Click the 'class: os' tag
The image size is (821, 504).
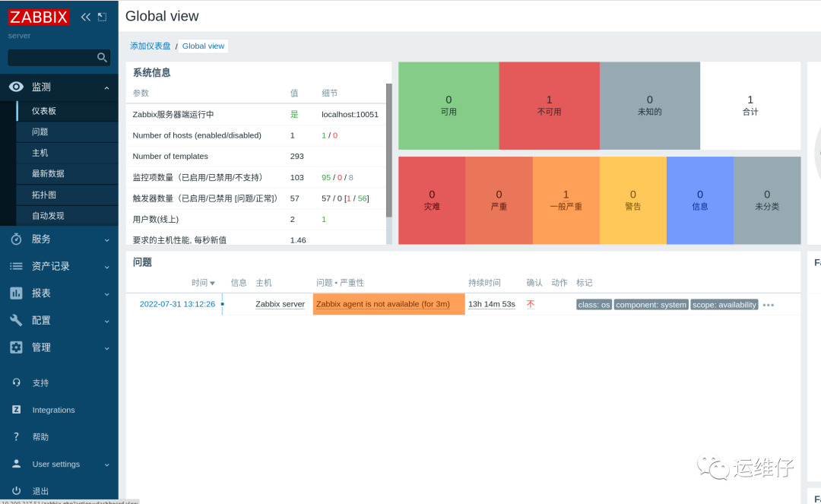(x=594, y=305)
